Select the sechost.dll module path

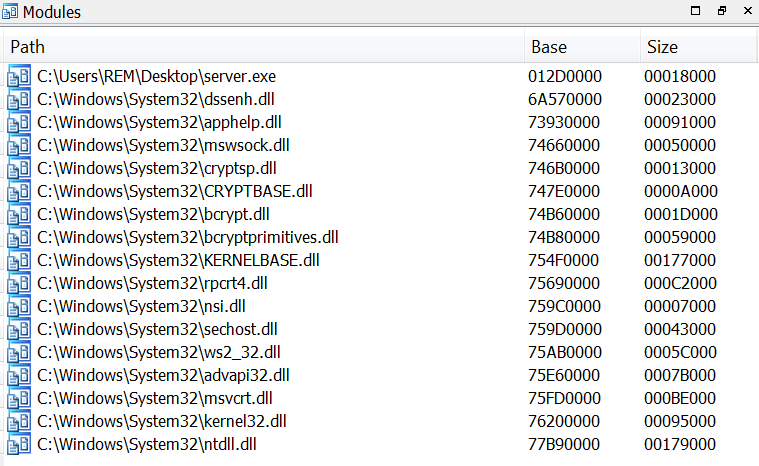pos(157,329)
